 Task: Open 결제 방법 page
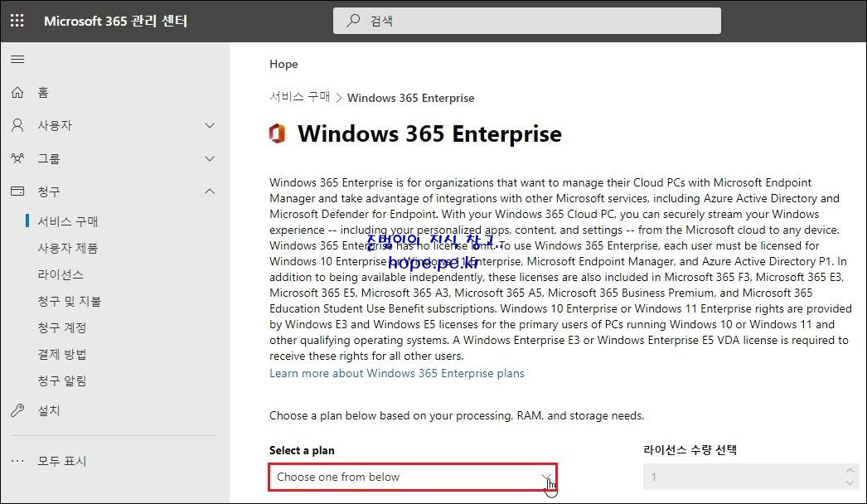pyautogui.click(x=62, y=354)
